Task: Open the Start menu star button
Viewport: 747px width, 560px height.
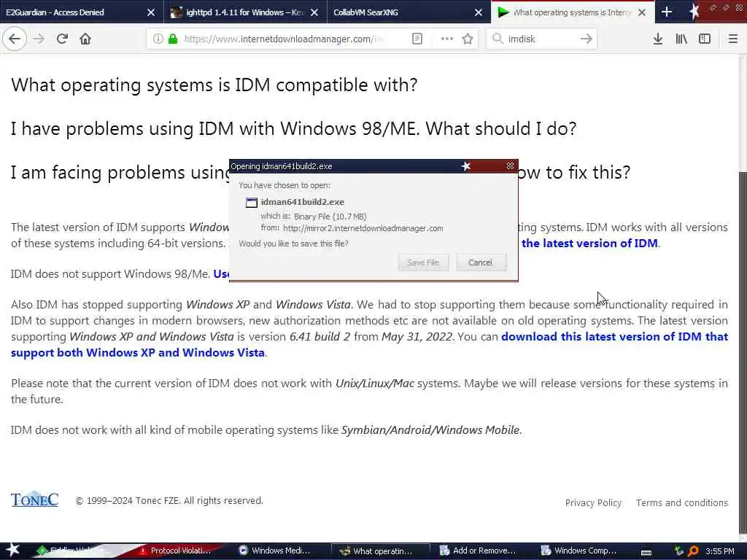Action: tap(12, 550)
